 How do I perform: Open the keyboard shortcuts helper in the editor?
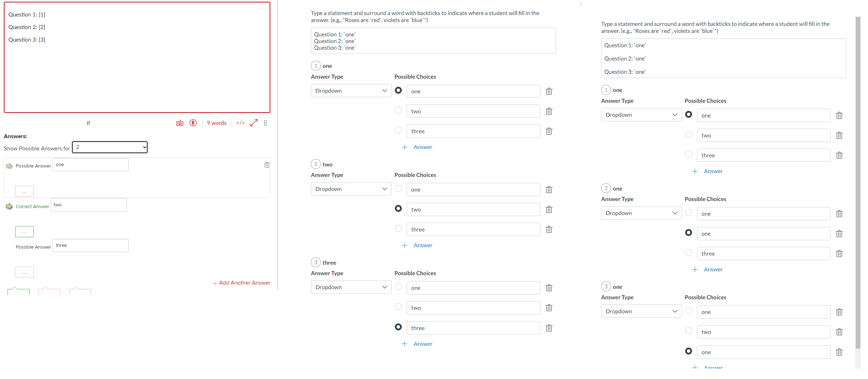[x=179, y=123]
